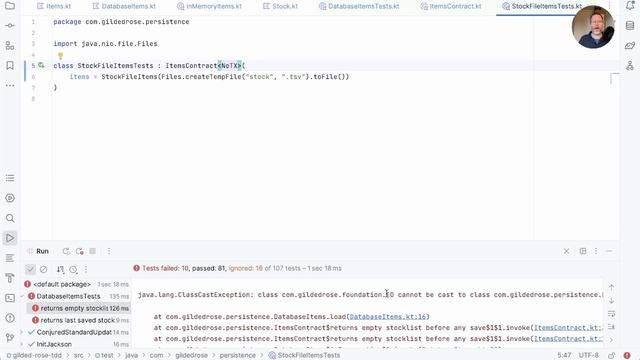Click persistence breadcrumb
Viewport: 640px width, 360px height.
click(238, 356)
